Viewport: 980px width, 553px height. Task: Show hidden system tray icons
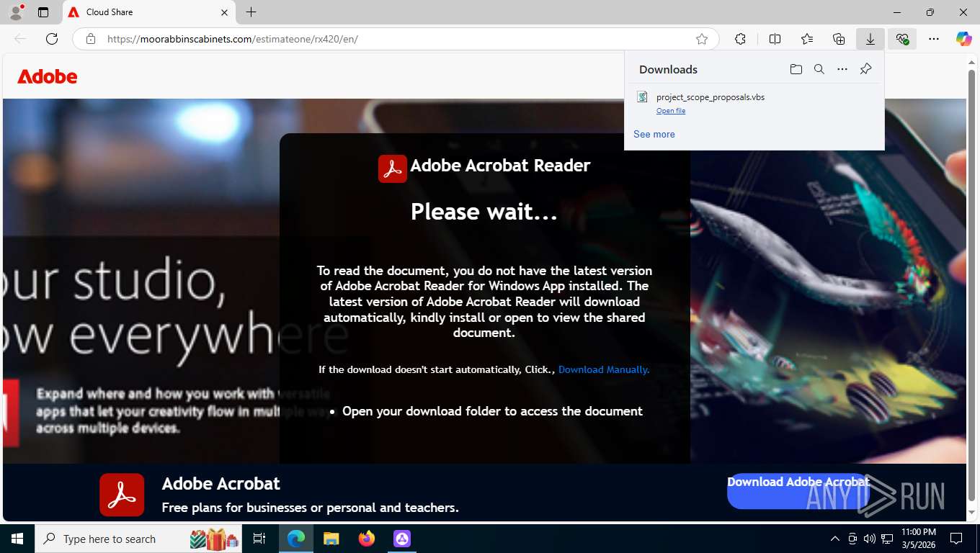835,539
